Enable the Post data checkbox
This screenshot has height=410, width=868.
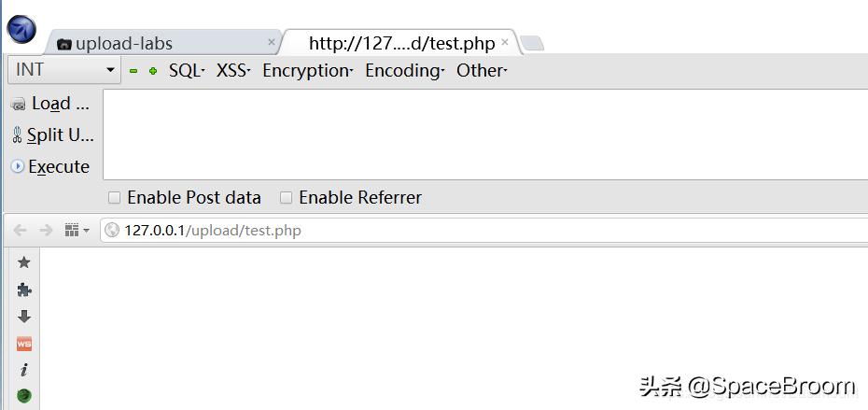(115, 197)
